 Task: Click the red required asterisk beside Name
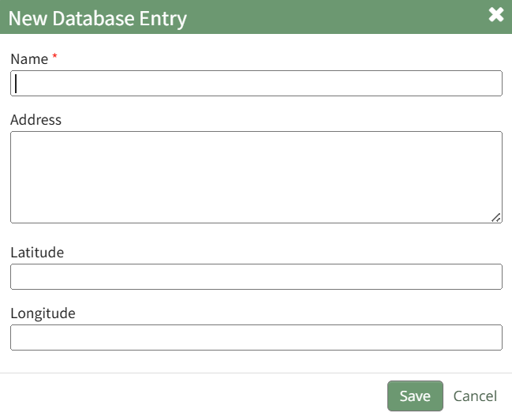coord(54,58)
